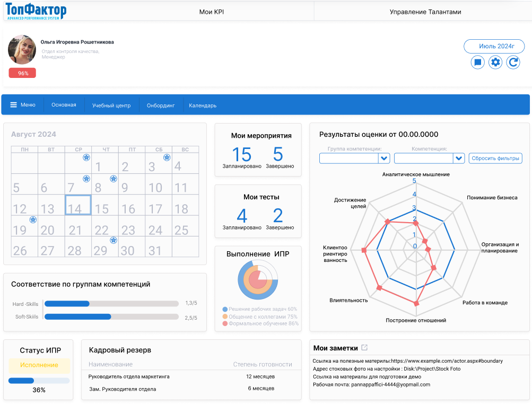This screenshot has height=404, width=532.
Task: Click the Soft-Skills progress bar
Action: pos(111,317)
